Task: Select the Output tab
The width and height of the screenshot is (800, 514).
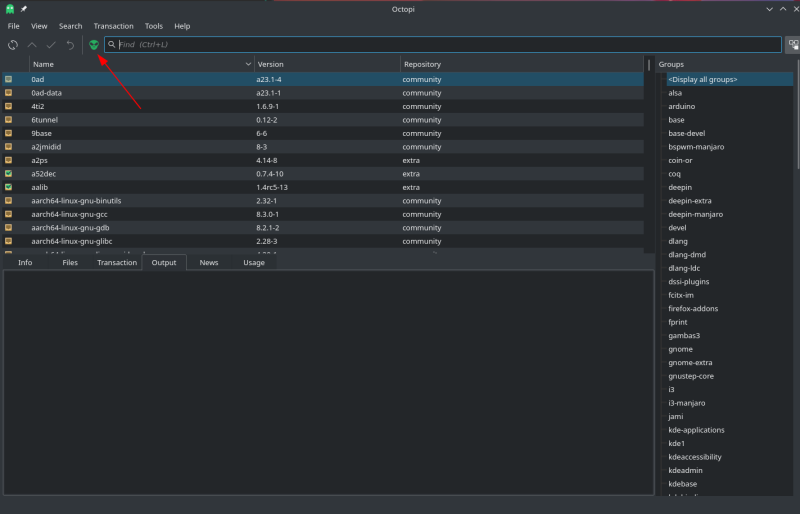Action: [x=164, y=262]
